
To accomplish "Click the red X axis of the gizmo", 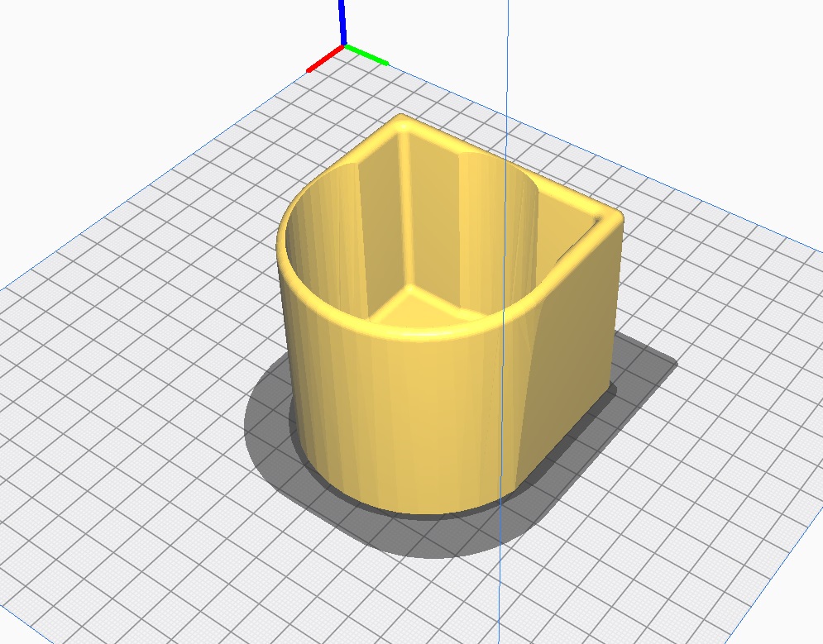I will coord(324,60).
